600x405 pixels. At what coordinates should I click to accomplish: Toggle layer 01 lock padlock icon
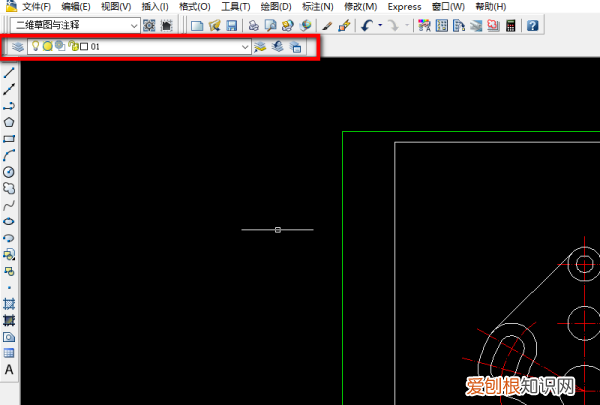point(72,46)
